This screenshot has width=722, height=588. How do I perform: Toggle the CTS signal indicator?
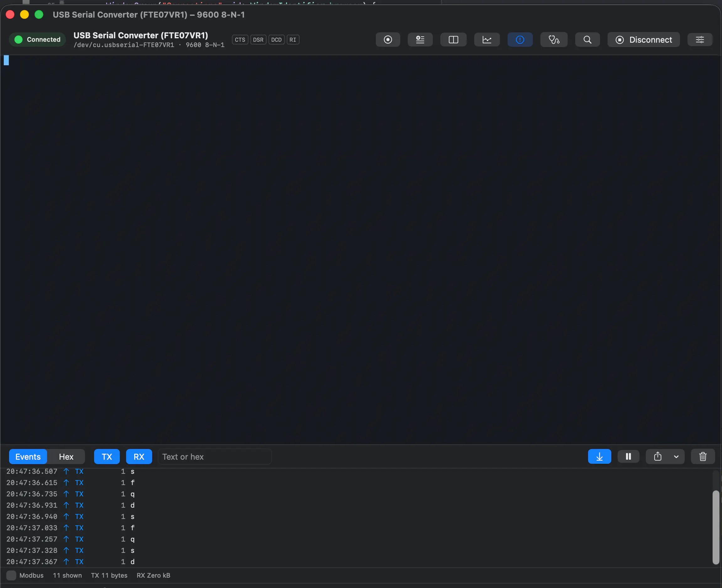point(240,40)
